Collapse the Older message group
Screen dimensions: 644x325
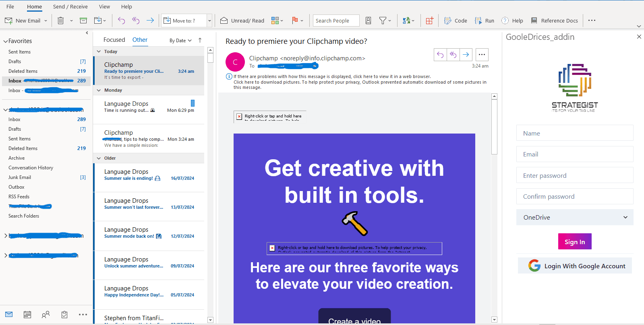(99, 158)
